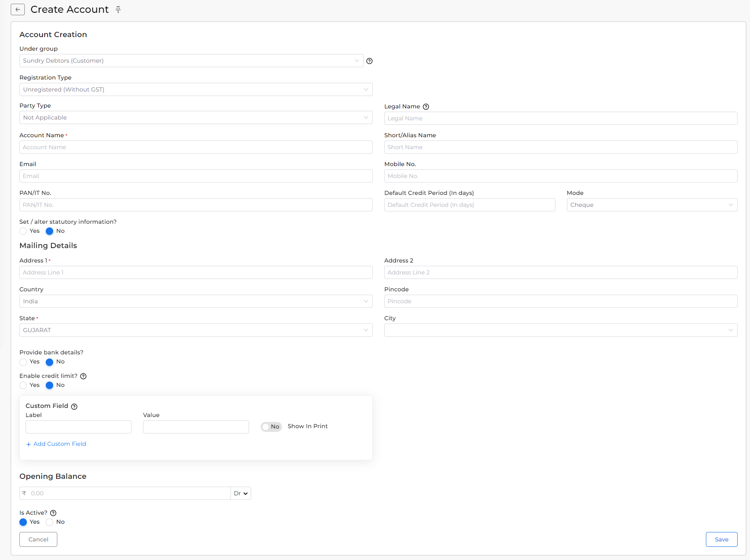Screen dimensions: 750x560
Task: Click Custom Field Label input
Action: pyautogui.click(x=78, y=427)
